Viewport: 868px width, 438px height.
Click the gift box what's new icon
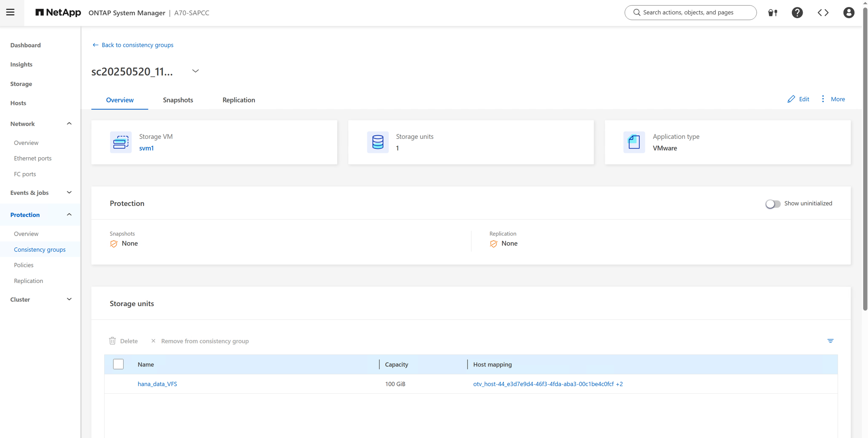(772, 13)
